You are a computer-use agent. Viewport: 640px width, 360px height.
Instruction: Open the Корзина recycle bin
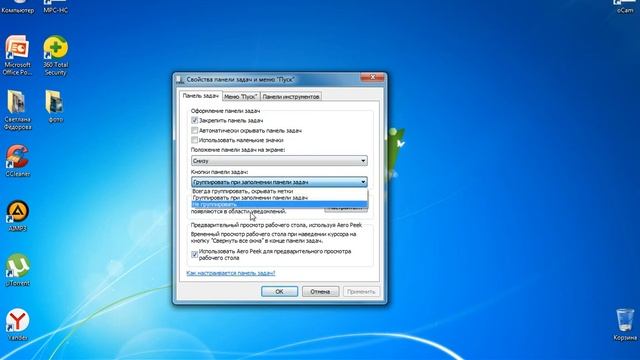click(x=624, y=324)
